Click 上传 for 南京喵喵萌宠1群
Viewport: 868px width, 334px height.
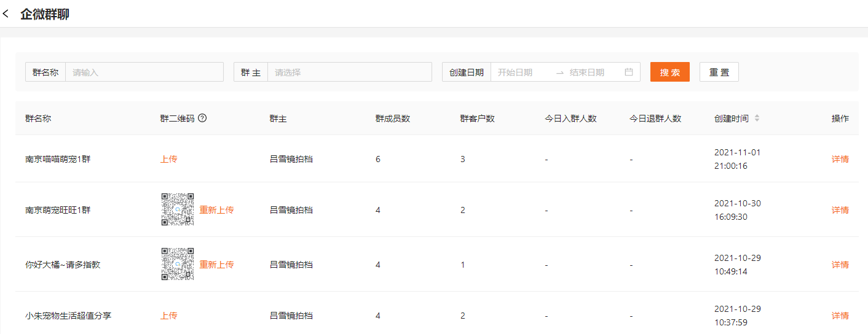click(168, 159)
